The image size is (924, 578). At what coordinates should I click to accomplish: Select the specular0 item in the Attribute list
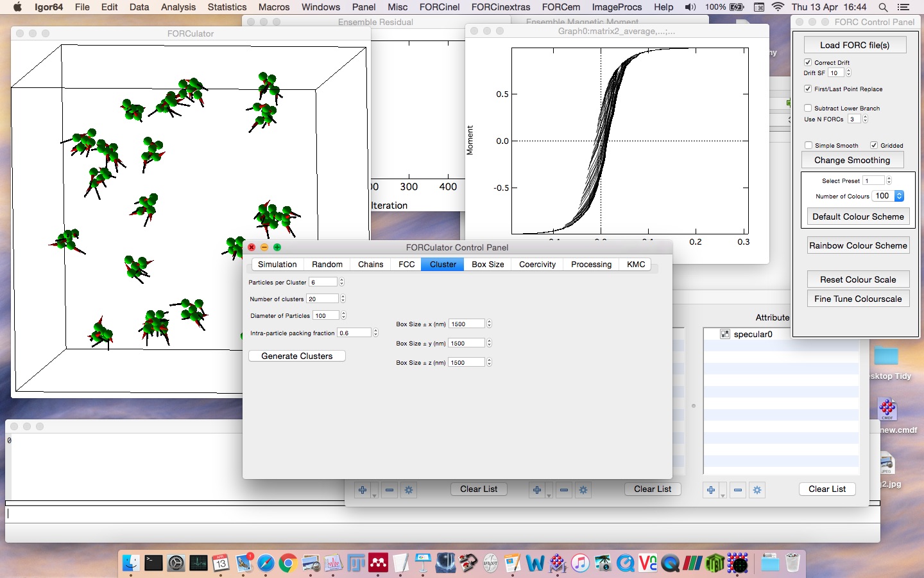tap(753, 334)
